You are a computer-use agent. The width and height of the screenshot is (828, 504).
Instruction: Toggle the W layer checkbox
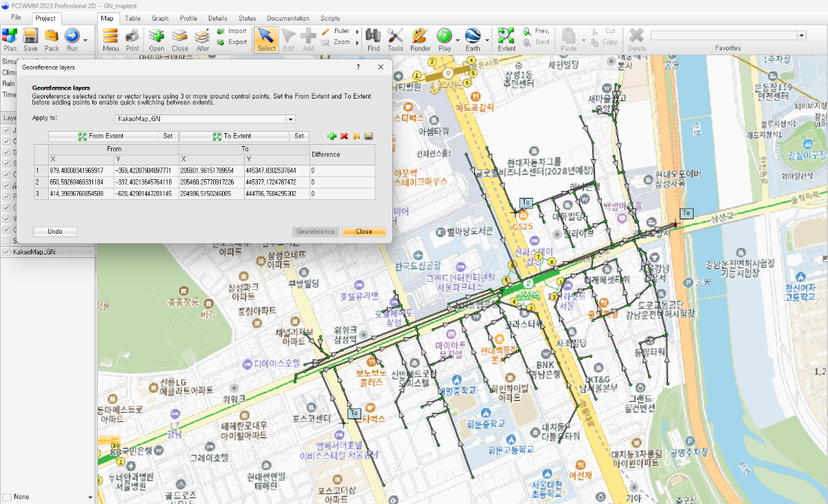7,219
